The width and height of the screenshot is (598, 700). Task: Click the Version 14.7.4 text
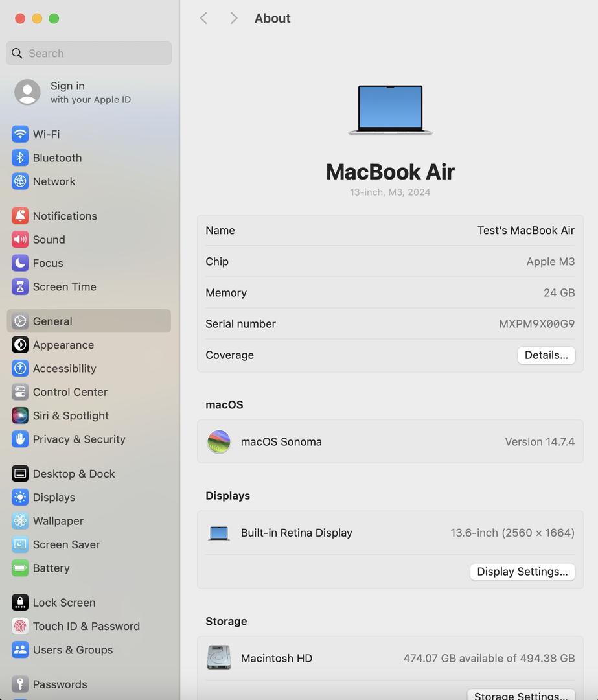point(540,441)
